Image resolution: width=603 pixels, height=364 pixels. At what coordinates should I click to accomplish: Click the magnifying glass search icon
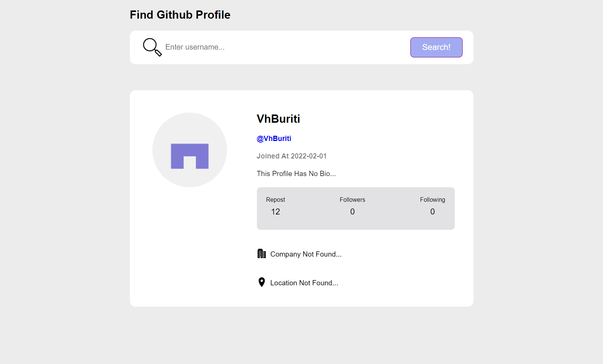152,47
